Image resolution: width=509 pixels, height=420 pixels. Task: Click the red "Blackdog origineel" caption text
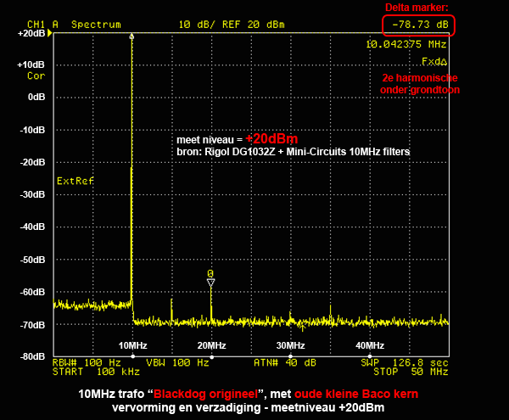(x=206, y=394)
